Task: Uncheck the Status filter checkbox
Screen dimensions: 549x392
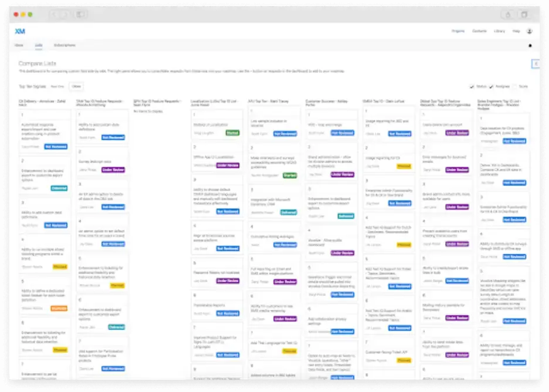Action: point(472,86)
